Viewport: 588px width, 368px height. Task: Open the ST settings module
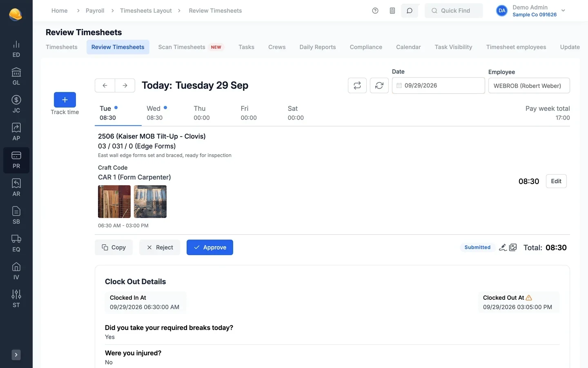click(16, 299)
